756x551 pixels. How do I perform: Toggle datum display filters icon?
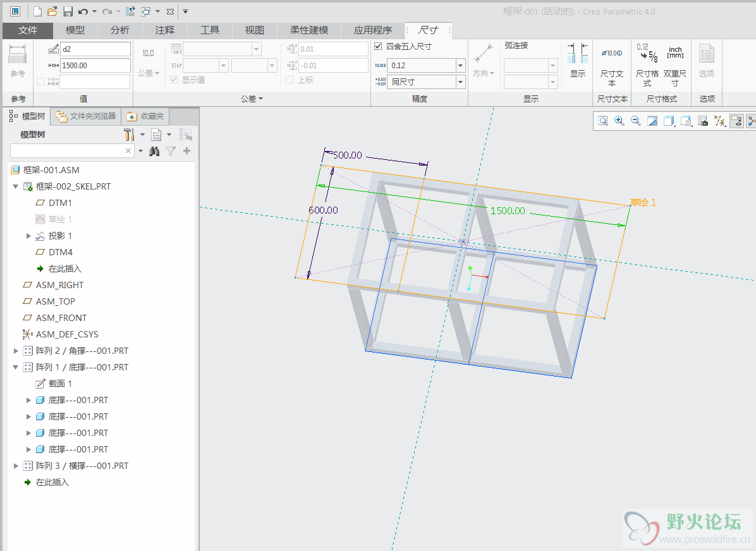coord(720,121)
